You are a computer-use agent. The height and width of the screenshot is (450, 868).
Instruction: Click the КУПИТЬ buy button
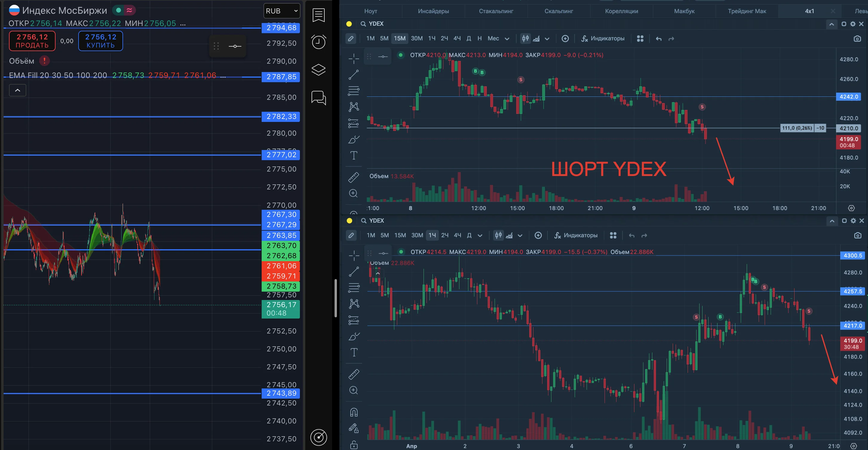pyautogui.click(x=100, y=41)
